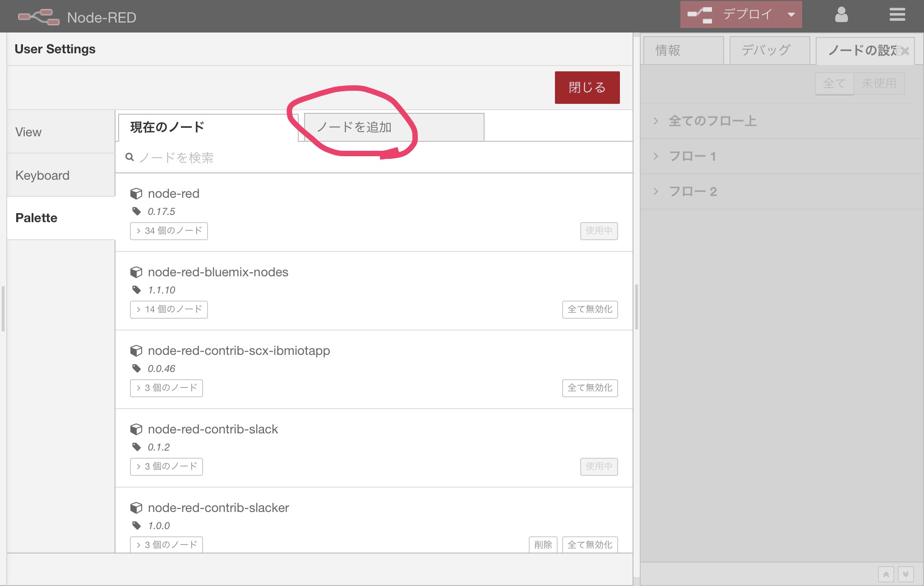The width and height of the screenshot is (924, 586).
Task: Open the user profile icon
Action: click(x=841, y=14)
